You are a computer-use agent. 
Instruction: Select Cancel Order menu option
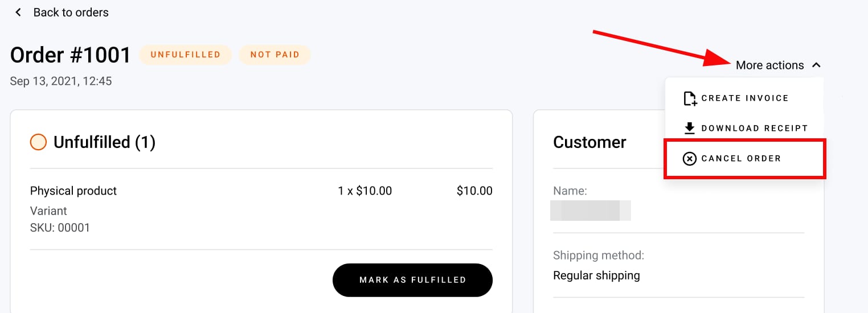pos(741,159)
